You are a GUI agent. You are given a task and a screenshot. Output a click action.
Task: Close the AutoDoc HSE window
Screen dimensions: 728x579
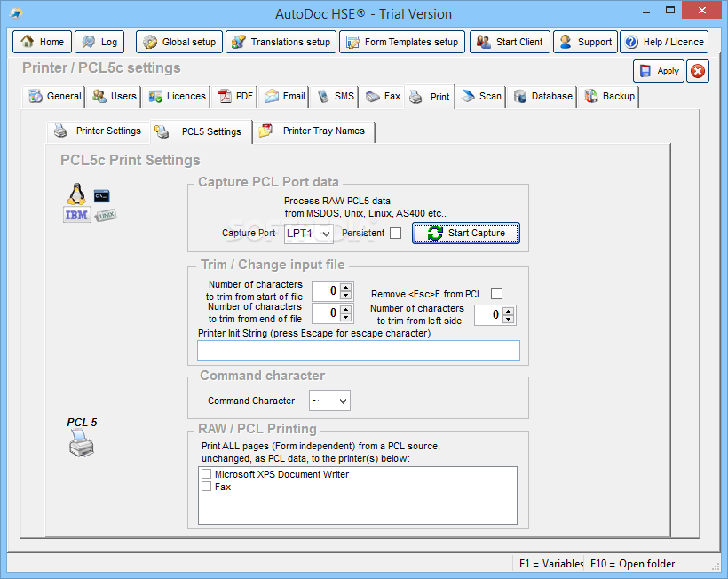coord(702,10)
